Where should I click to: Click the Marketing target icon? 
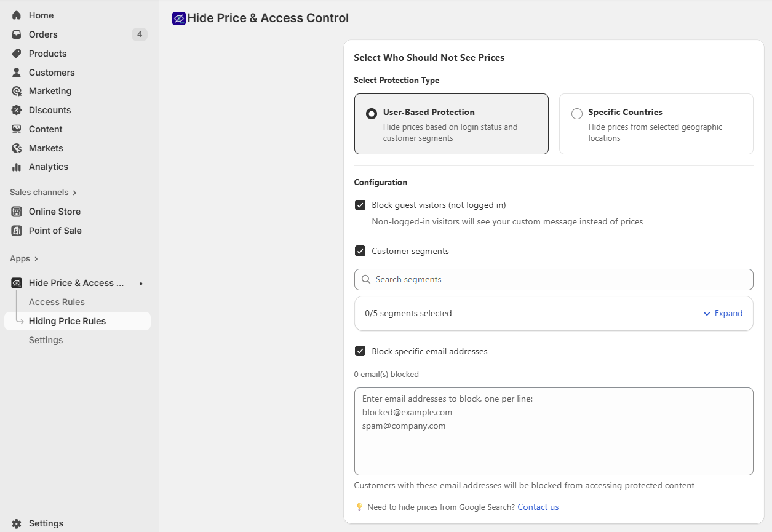click(x=17, y=91)
